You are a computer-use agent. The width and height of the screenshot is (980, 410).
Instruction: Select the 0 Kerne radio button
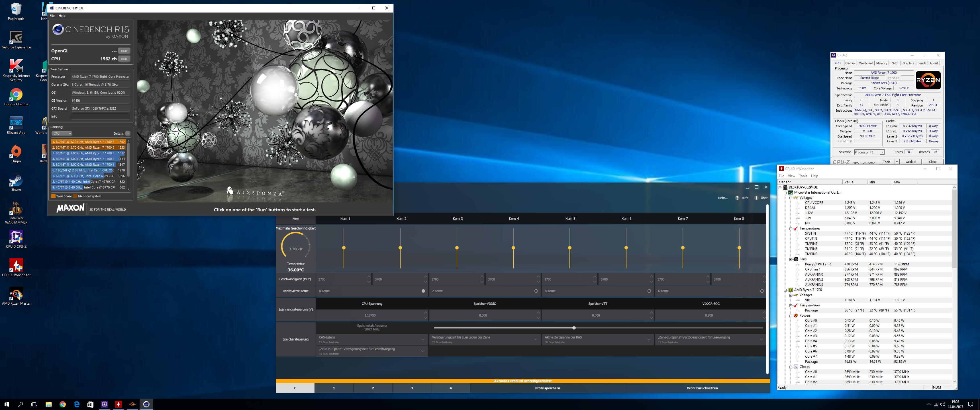pos(423,291)
